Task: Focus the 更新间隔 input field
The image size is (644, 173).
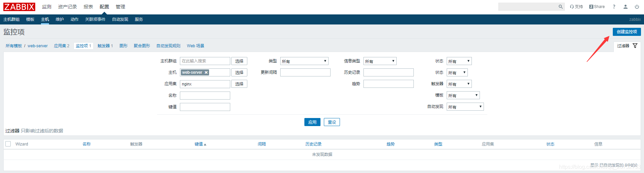Action: point(305,72)
